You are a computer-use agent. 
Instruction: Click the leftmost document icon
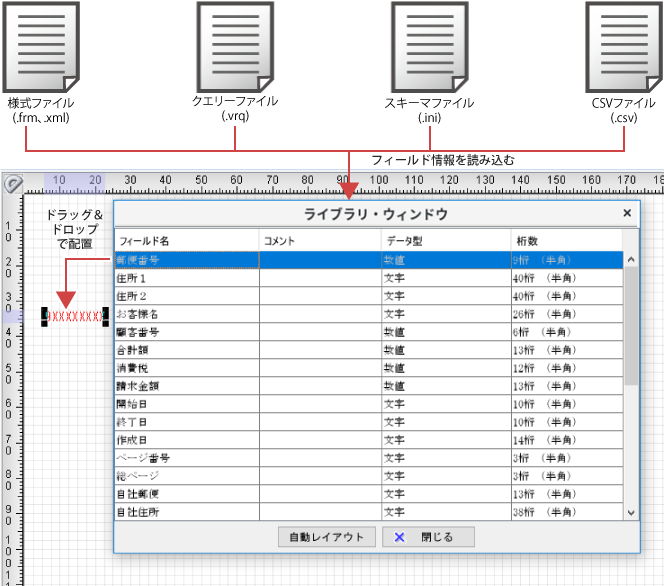(x=41, y=47)
